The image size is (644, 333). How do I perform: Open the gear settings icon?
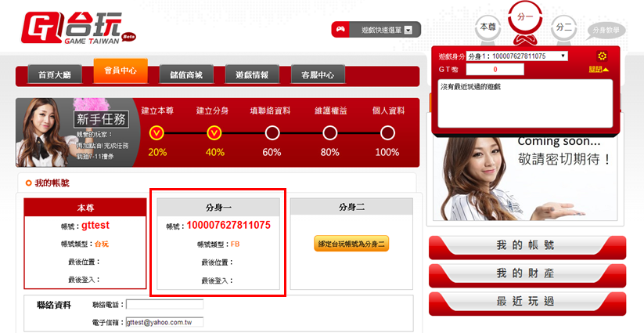pyautogui.click(x=602, y=56)
